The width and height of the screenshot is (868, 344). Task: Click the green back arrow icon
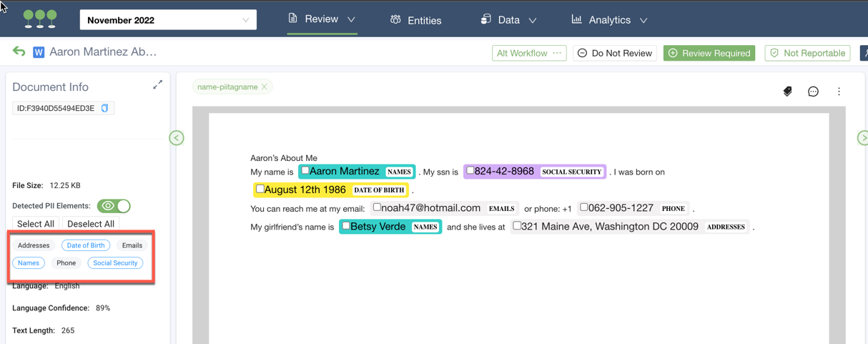[19, 51]
